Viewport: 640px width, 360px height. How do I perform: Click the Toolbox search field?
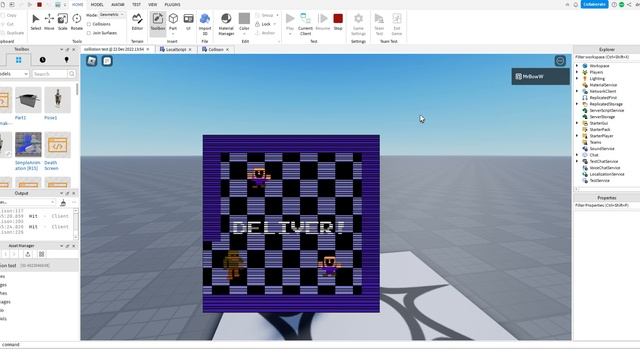pos(50,74)
